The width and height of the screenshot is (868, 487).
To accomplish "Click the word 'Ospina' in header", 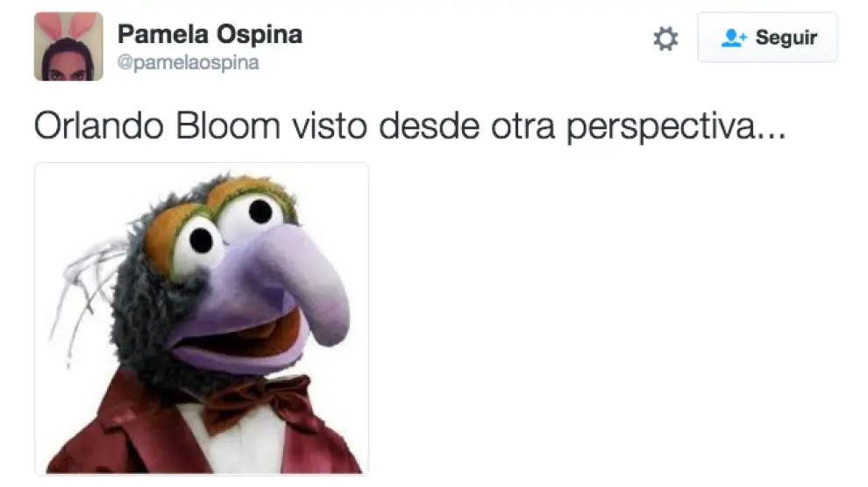I will coord(259,34).
